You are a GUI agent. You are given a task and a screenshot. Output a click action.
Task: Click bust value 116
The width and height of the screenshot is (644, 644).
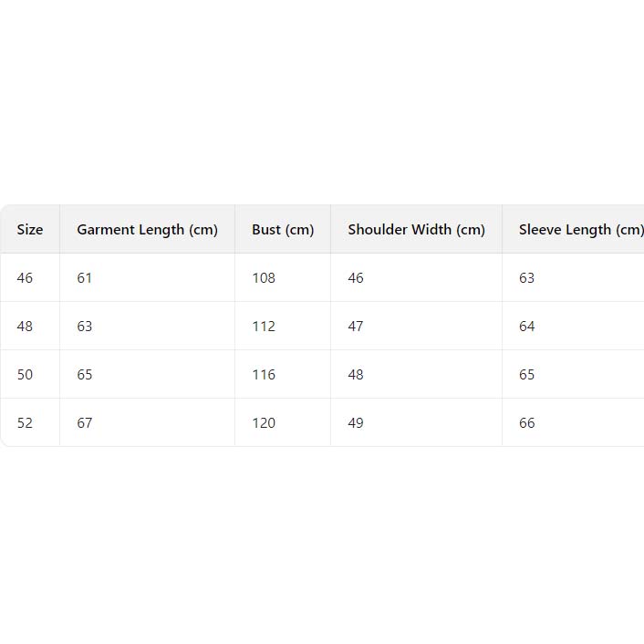point(264,375)
